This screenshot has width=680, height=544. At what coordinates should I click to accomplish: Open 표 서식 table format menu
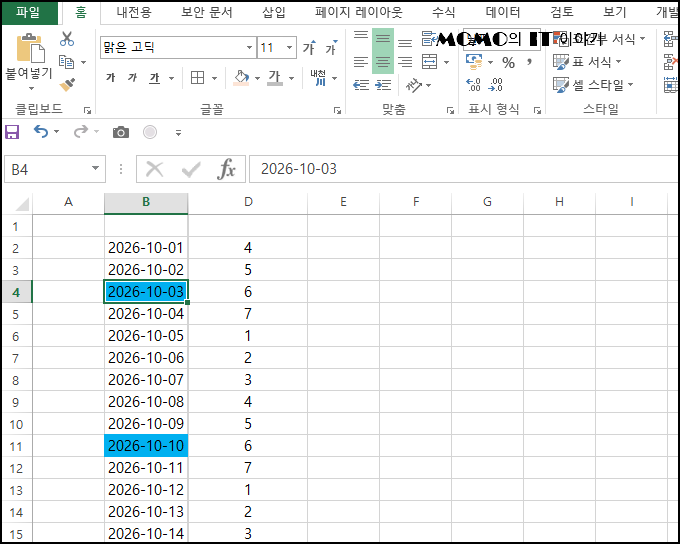click(x=587, y=62)
